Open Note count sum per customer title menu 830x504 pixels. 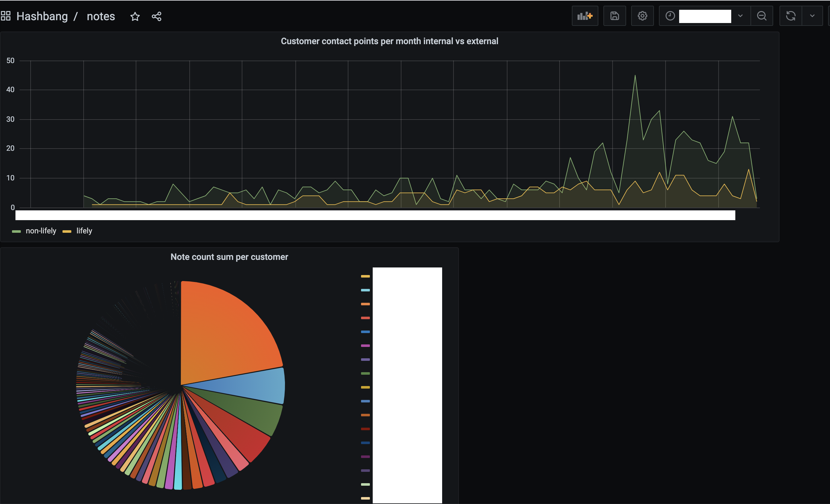pos(229,257)
